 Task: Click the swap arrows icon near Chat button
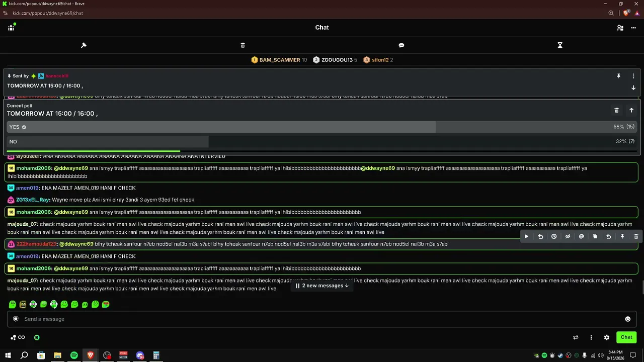click(576, 337)
